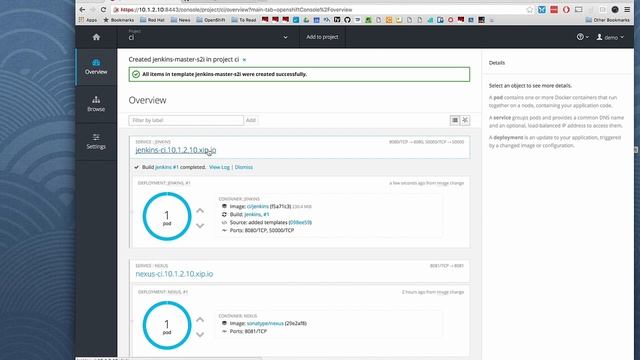Expand the Project ci dropdown
The image size is (640, 360).
point(208,37)
